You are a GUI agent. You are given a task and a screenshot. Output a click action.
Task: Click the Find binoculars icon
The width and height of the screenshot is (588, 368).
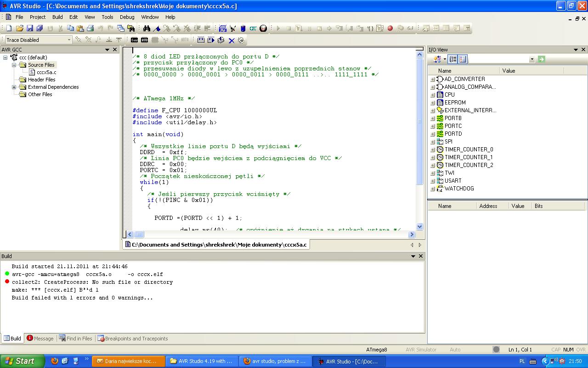[147, 28]
